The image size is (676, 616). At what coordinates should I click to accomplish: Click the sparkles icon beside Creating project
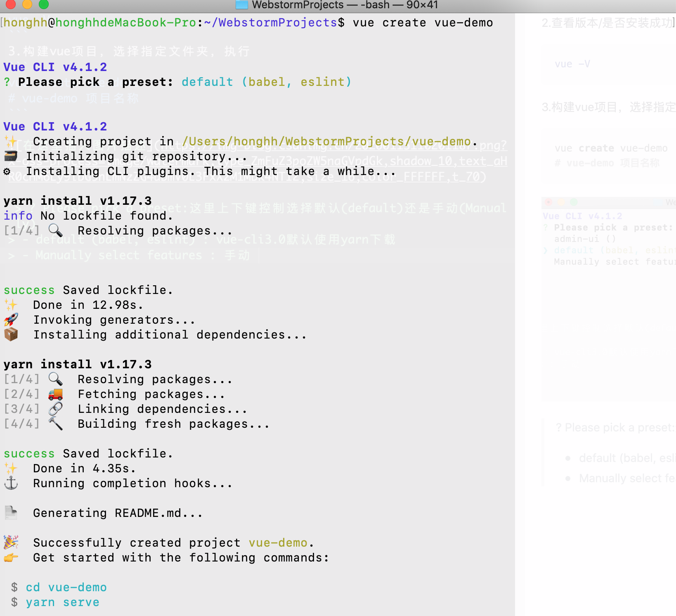pyautogui.click(x=11, y=142)
